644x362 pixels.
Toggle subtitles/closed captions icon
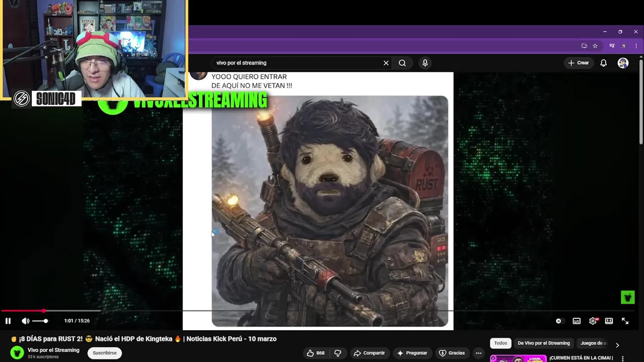pos(577,321)
